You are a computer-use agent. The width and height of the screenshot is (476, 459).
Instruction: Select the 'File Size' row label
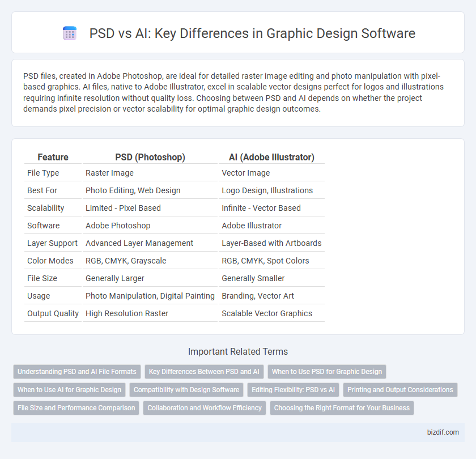coord(42,278)
